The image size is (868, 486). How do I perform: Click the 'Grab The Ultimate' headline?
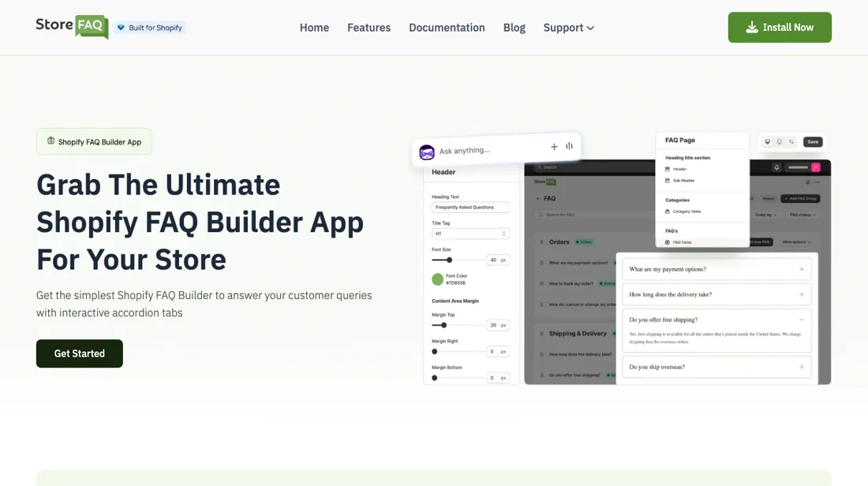pos(159,185)
